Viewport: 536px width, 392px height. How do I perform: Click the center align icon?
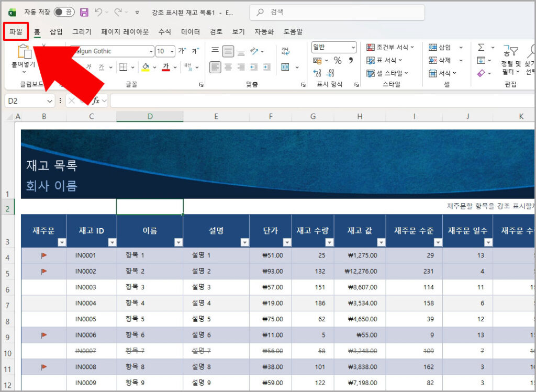228,67
